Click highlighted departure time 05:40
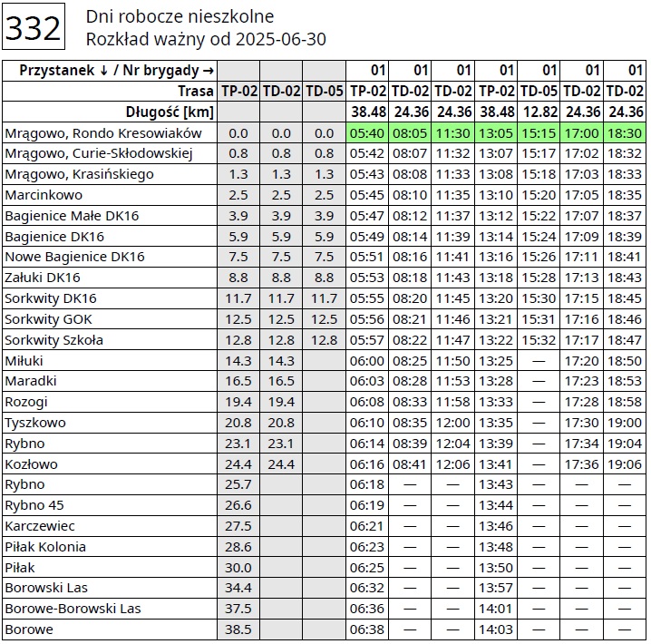Viewport: 651px width, 644px height. coord(367,133)
